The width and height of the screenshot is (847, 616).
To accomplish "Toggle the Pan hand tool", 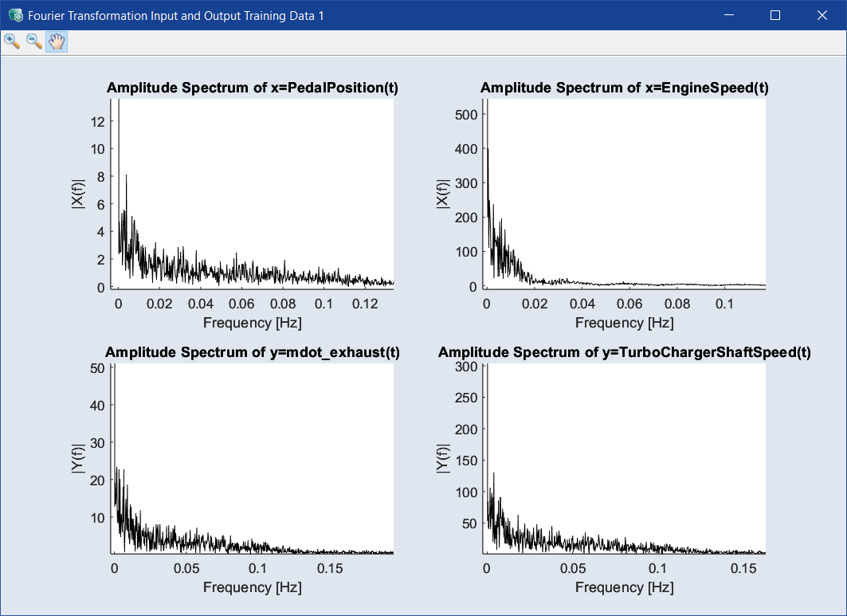I will [x=56, y=42].
